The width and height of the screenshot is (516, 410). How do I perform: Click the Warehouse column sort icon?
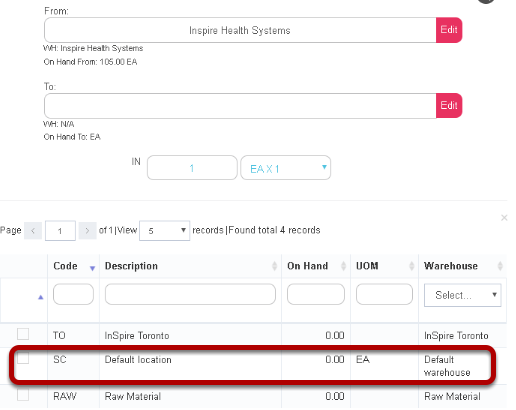pyautogui.click(x=500, y=266)
